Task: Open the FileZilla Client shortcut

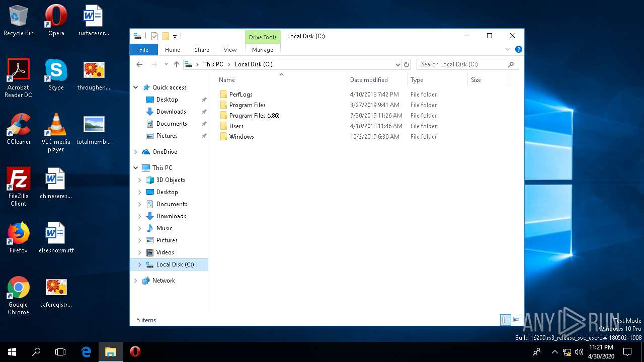Action: [19, 187]
